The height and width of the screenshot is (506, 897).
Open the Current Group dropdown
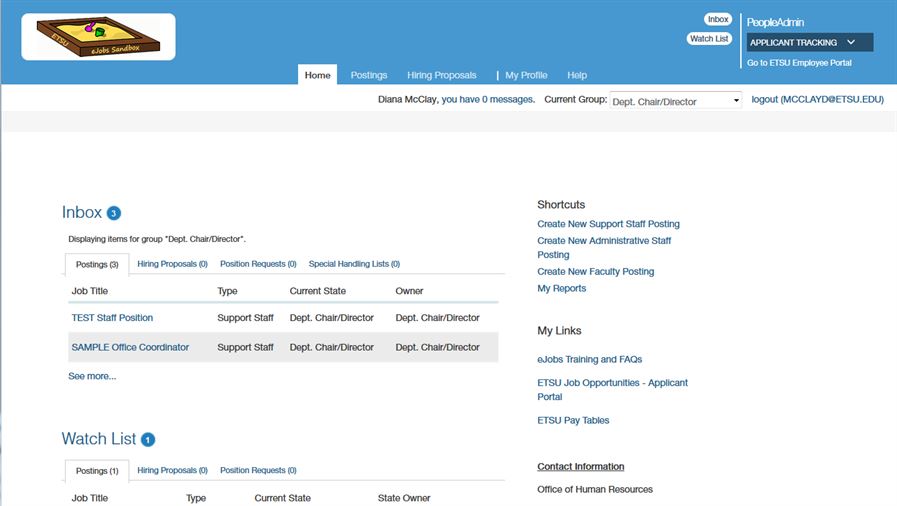click(675, 101)
